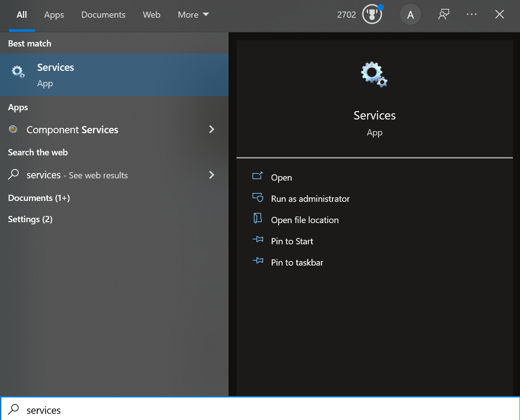This screenshot has width=520, height=420.
Task: Open the More filter dropdown
Action: tap(194, 15)
